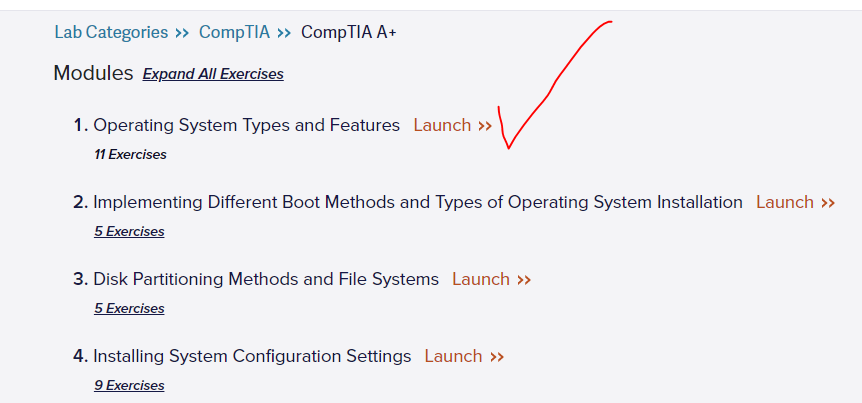Viewport: 862px width, 403px height.
Task: Open the CompTIA breadcrumb link
Action: 234,32
